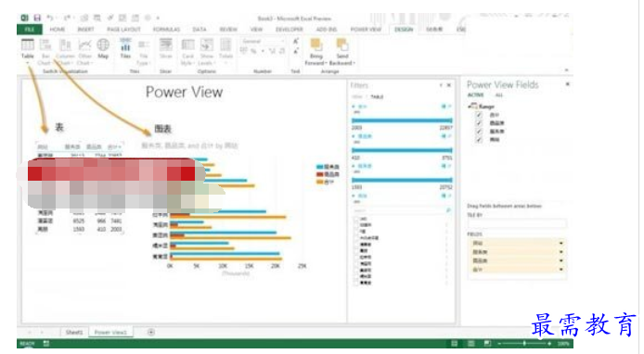
Task: Check the (All) box in filter list
Action: (x=356, y=219)
